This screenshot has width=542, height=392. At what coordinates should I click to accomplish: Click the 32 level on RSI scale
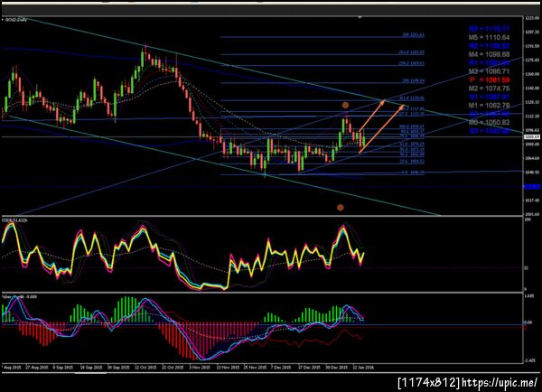(527, 268)
